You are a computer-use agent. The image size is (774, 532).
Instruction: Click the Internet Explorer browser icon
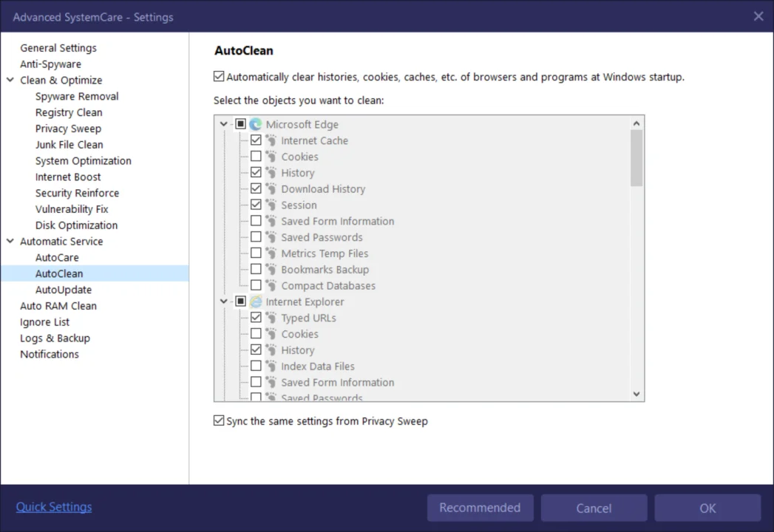[255, 301]
